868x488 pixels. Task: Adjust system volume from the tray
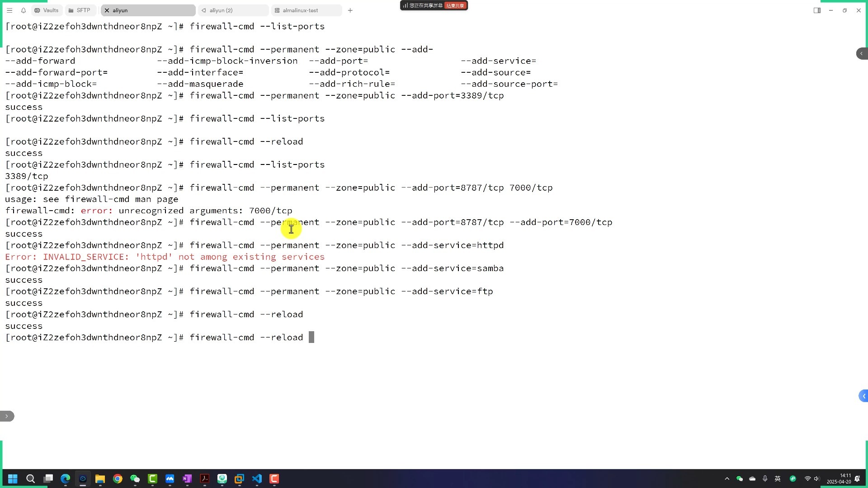pyautogui.click(x=817, y=479)
